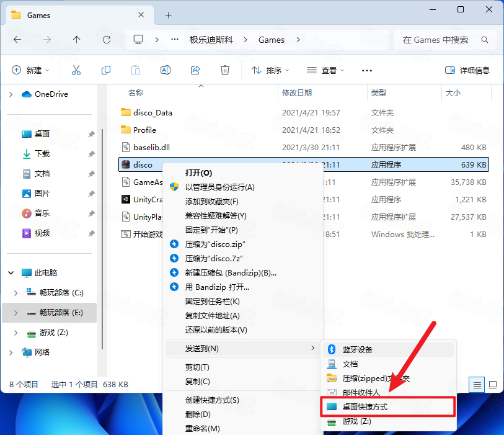
Task: Choose 创建快捷方式(S)
Action: [244, 400]
